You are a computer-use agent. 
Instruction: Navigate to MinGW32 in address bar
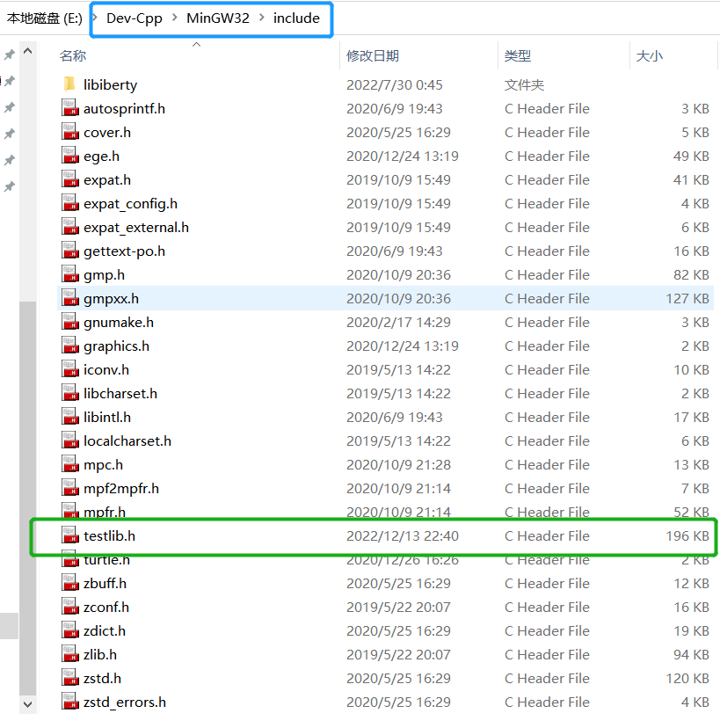pyautogui.click(x=218, y=18)
